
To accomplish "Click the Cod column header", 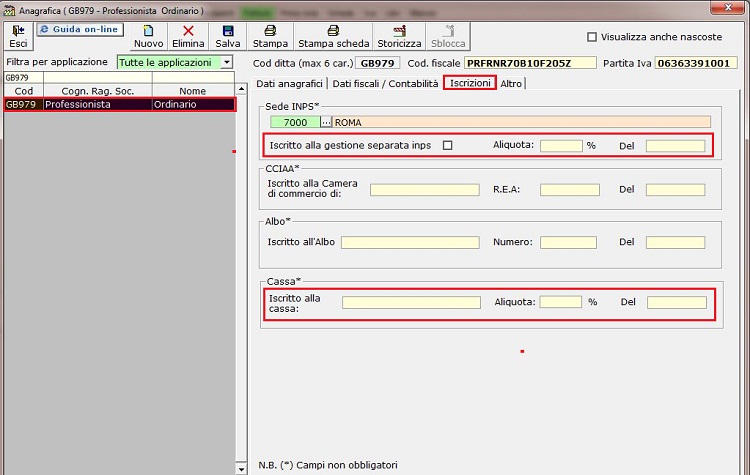I will pyautogui.click(x=23, y=91).
